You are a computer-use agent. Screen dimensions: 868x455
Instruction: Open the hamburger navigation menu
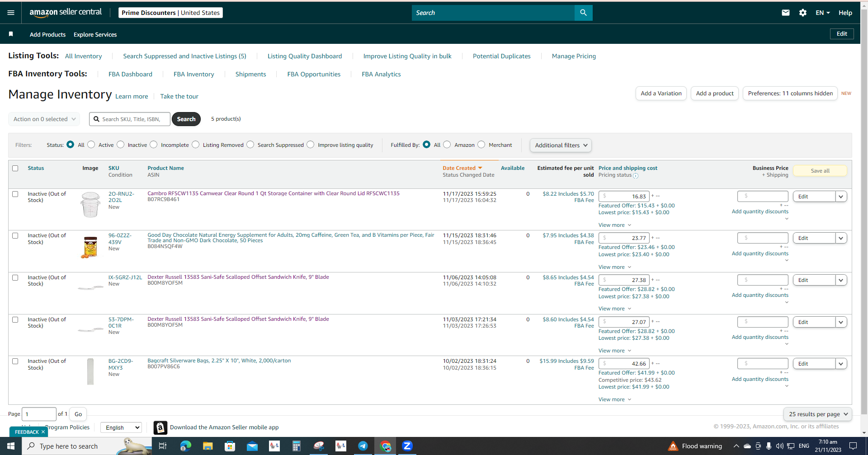pyautogui.click(x=11, y=13)
